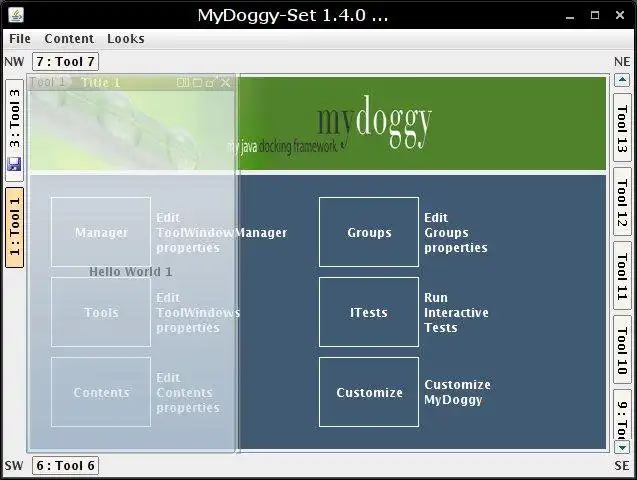The height and width of the screenshot is (480, 637).
Task: Open the Content menu
Action: [69, 39]
